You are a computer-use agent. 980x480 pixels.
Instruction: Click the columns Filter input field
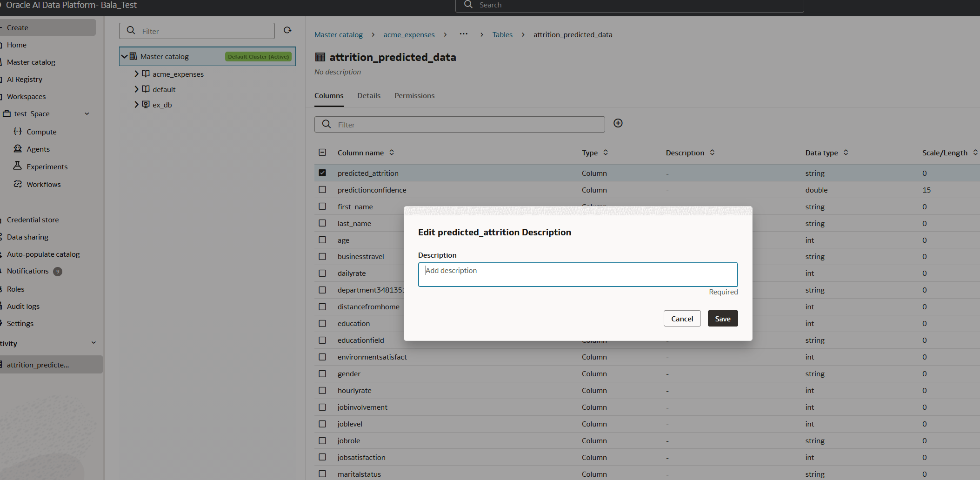pyautogui.click(x=460, y=125)
